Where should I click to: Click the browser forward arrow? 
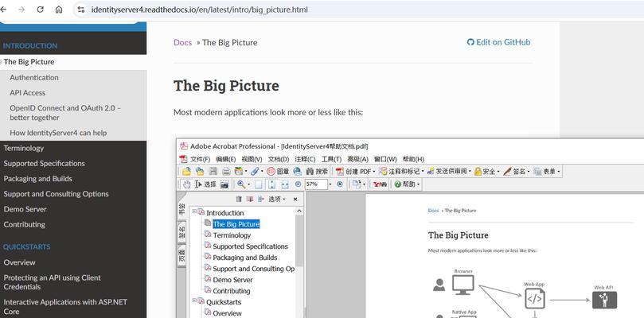tap(21, 10)
